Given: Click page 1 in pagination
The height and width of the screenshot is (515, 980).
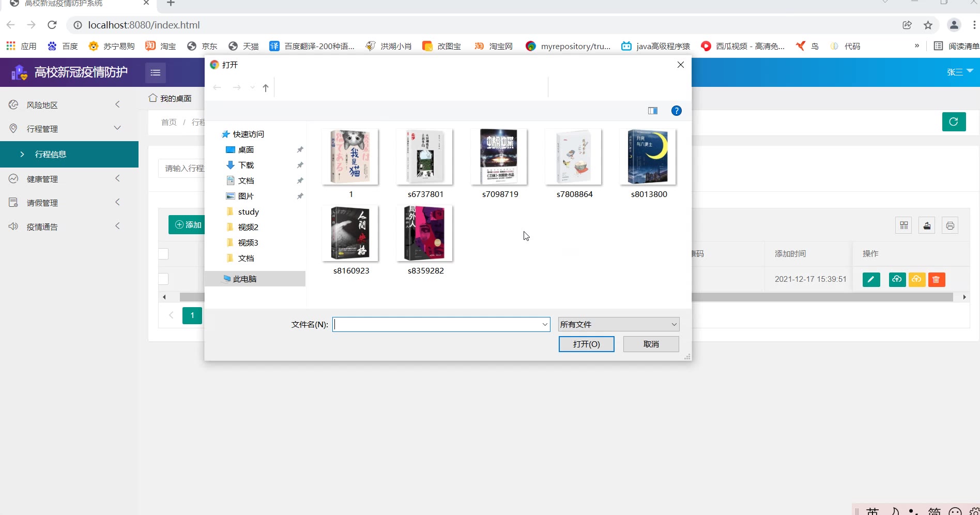Looking at the screenshot, I should (x=192, y=315).
